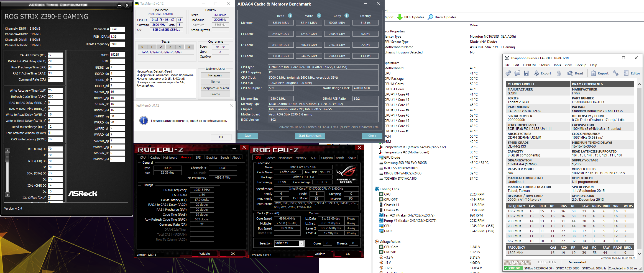Click the wrench icon in Thaiphoon Burner toolbar
Screen dimensions: 644x273
click(616, 73)
